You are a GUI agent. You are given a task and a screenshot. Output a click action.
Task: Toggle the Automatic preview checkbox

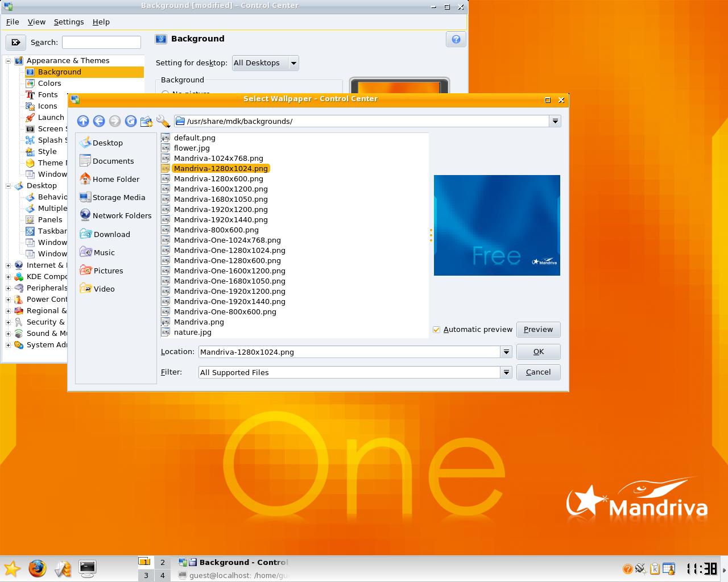437,330
